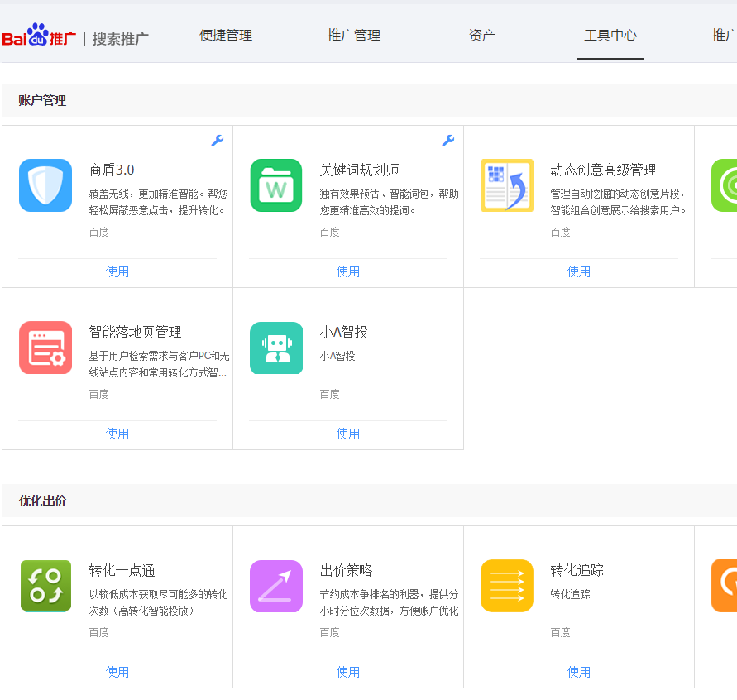Click the 优化出价 section header
The height and width of the screenshot is (700, 737).
pos(42,501)
